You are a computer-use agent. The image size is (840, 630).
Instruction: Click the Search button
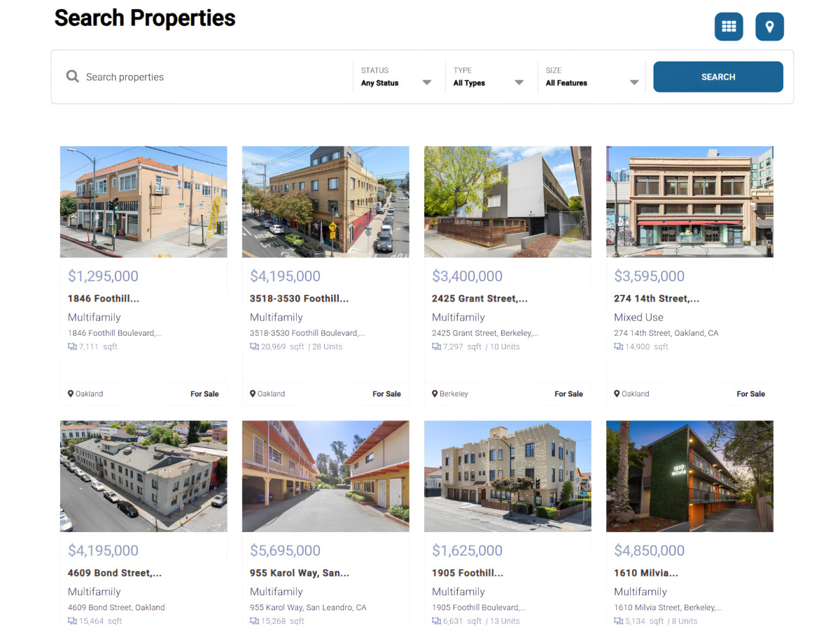pyautogui.click(x=718, y=77)
